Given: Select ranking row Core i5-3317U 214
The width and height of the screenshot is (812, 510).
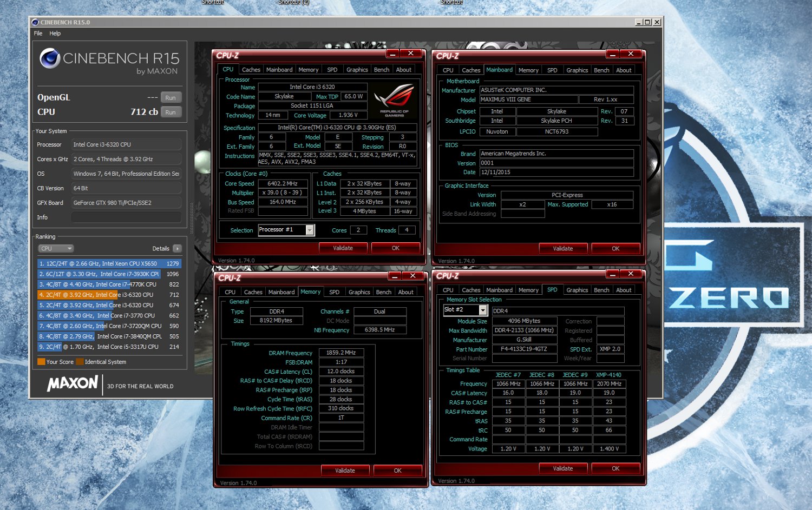Looking at the screenshot, I should click(x=109, y=347).
